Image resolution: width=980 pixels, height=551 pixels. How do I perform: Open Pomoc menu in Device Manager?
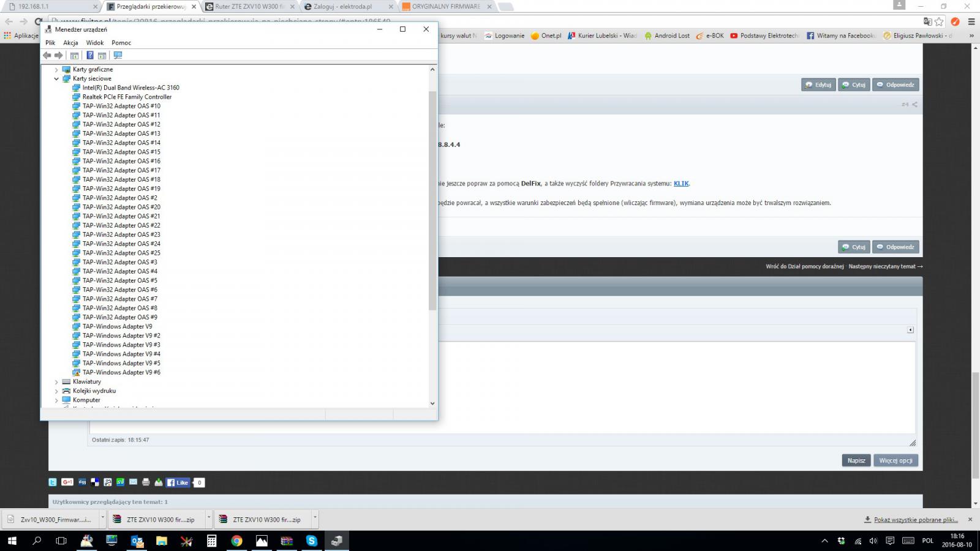tap(121, 43)
